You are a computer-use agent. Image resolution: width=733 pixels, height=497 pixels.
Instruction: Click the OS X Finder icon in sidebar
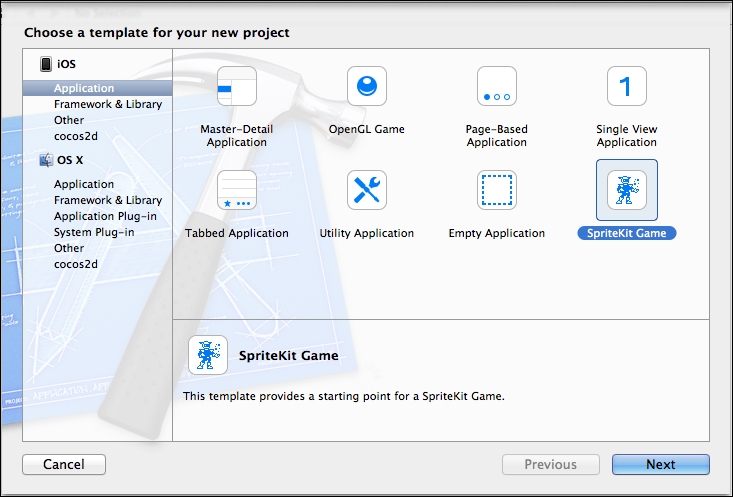46,160
